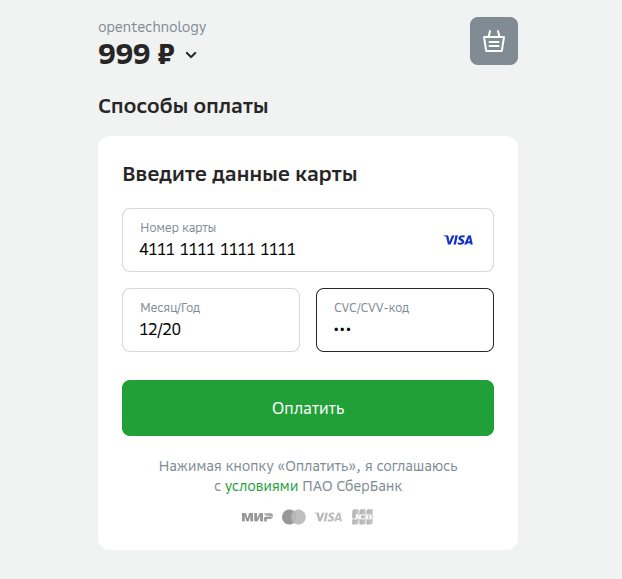The height and width of the screenshot is (579, 622).
Task: Click the expiry value 12/20
Action: pyautogui.click(x=160, y=330)
